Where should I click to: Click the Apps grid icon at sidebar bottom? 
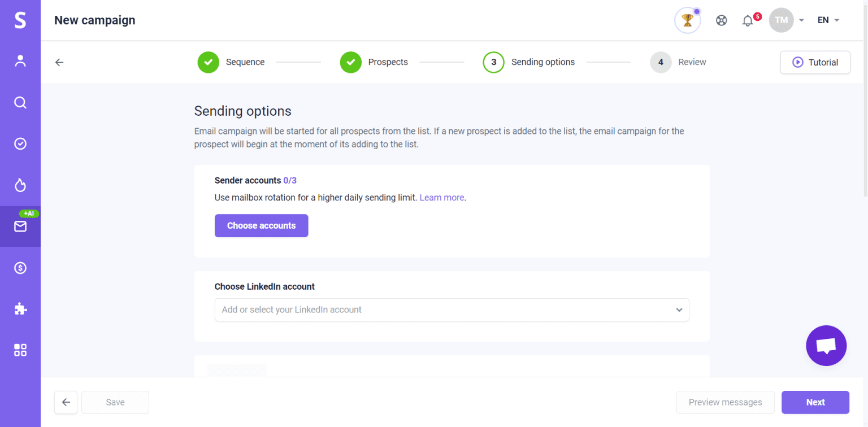coord(20,350)
